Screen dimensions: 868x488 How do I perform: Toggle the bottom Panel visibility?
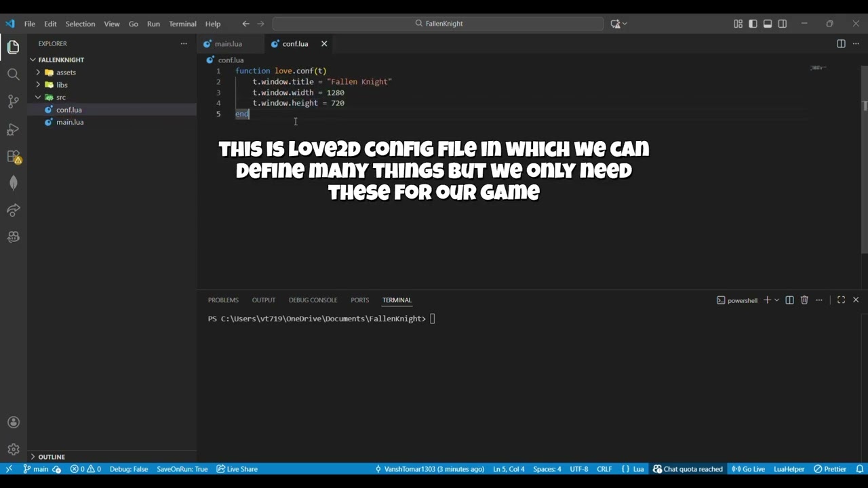(768, 24)
